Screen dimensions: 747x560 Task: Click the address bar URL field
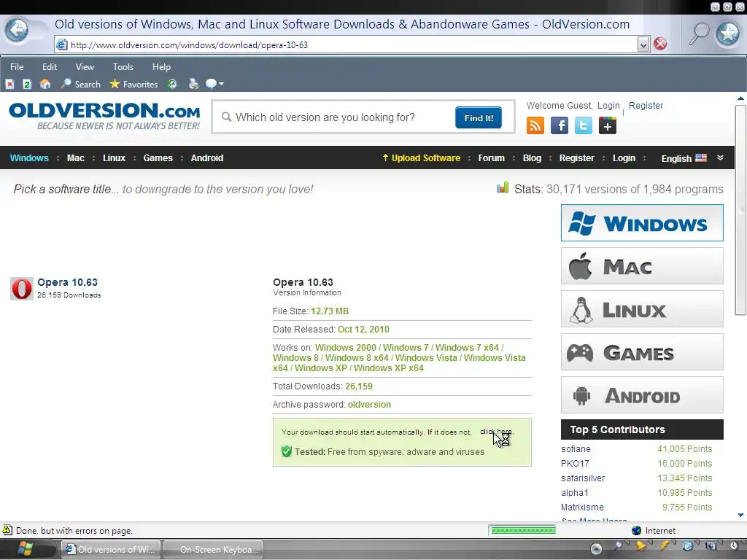[352, 44]
